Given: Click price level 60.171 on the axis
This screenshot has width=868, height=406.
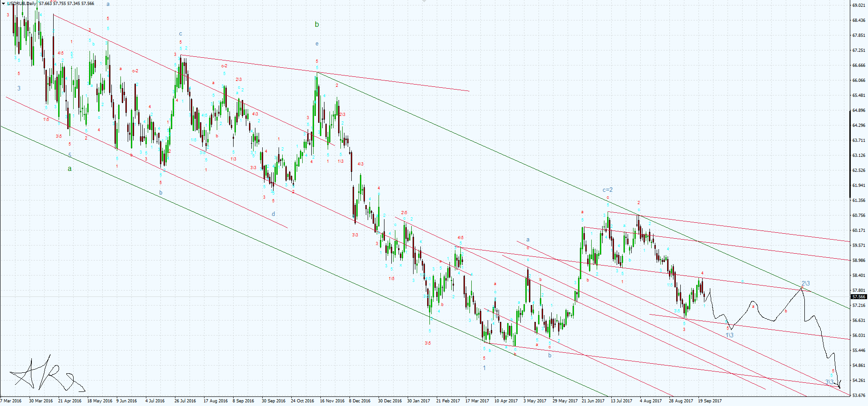Looking at the screenshot, I should coord(858,231).
